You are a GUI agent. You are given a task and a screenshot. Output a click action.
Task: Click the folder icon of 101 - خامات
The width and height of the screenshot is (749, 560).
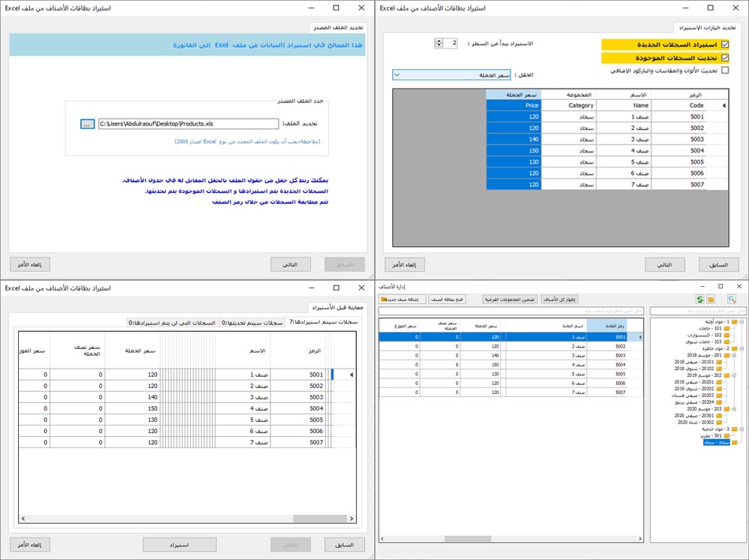tap(726, 329)
